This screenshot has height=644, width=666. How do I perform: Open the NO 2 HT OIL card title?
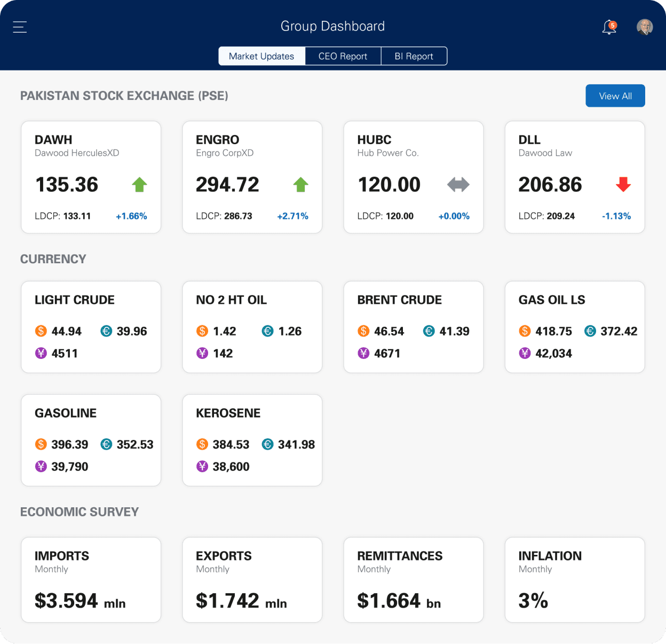[231, 300]
